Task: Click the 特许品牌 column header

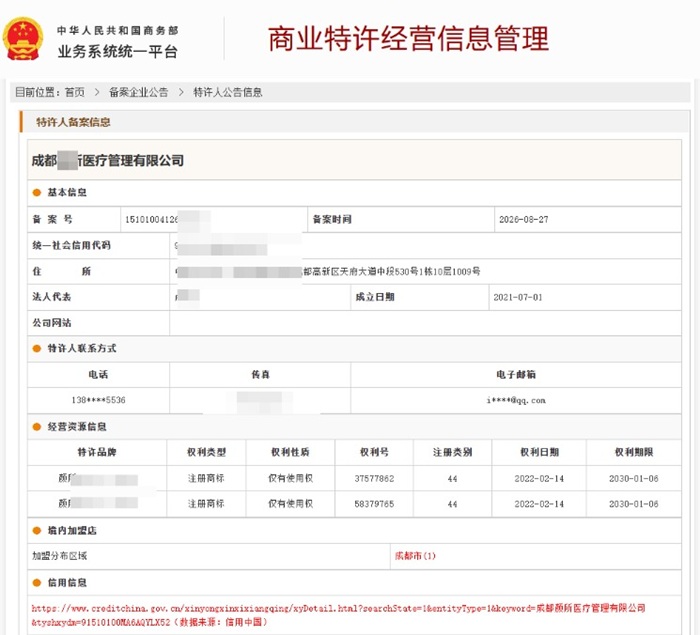Action: [97, 452]
